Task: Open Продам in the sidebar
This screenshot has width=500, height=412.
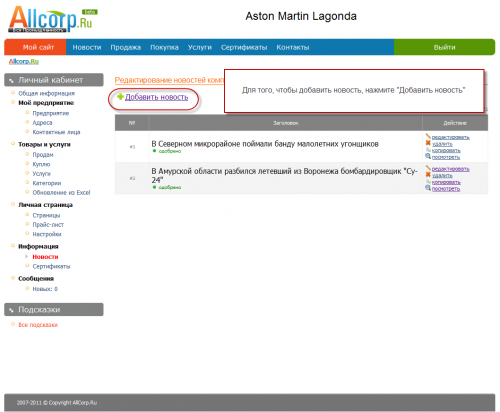Action: click(x=43, y=155)
